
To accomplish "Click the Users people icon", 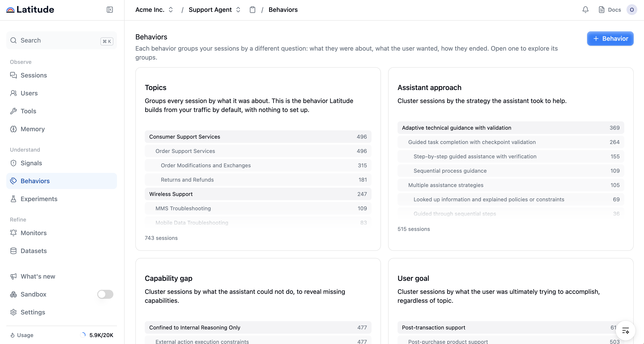I will pos(13,93).
